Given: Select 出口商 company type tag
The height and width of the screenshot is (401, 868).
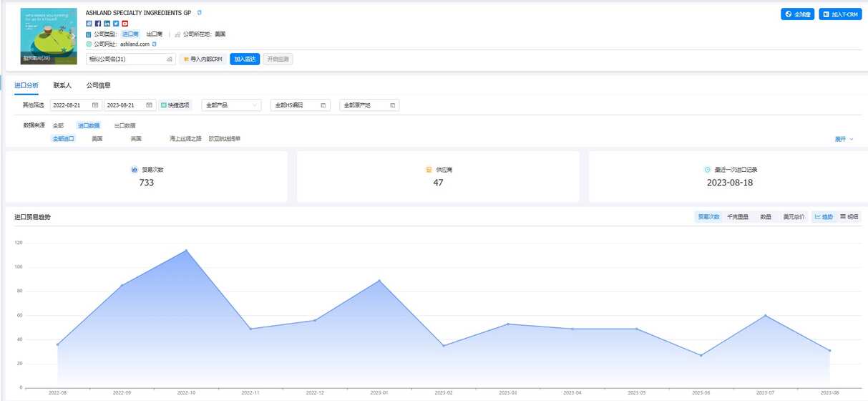Looking at the screenshot, I should point(155,34).
